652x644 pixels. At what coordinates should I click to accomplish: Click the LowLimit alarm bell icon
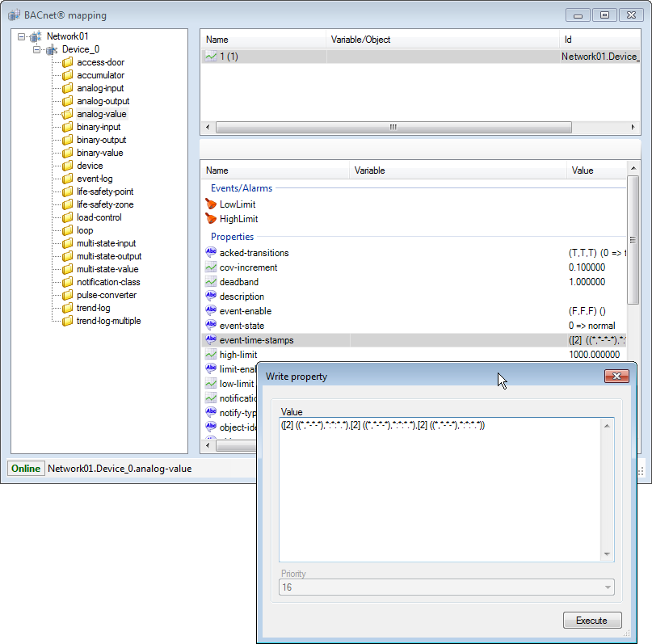(x=211, y=204)
